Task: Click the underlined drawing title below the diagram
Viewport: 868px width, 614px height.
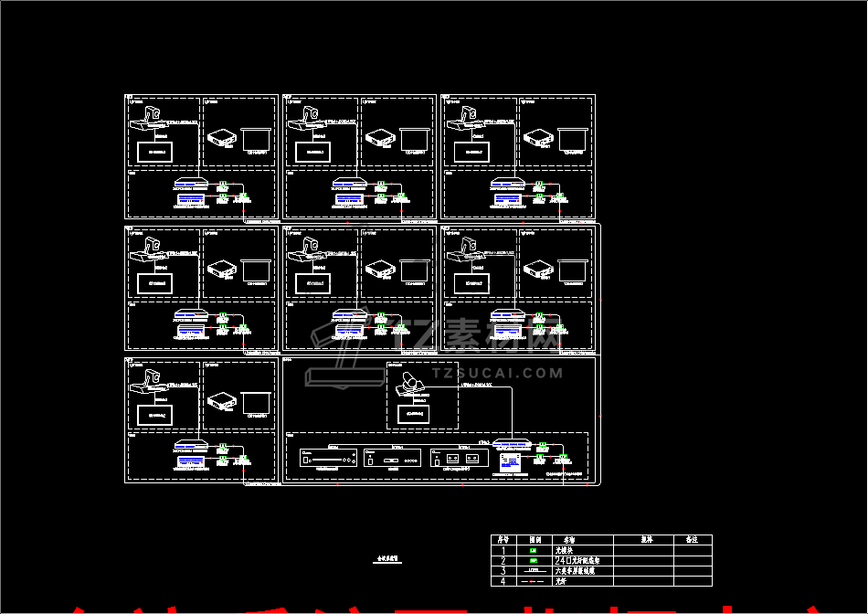Action: (x=387, y=559)
